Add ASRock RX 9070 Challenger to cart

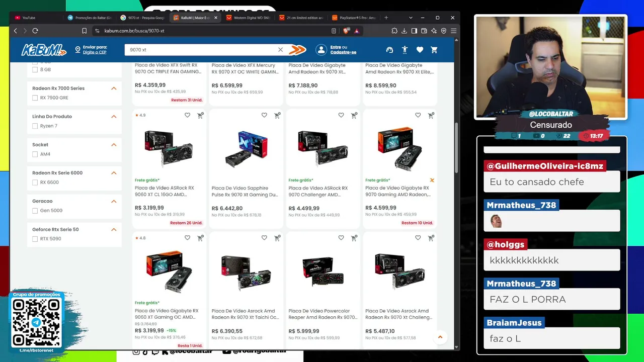coord(354,115)
